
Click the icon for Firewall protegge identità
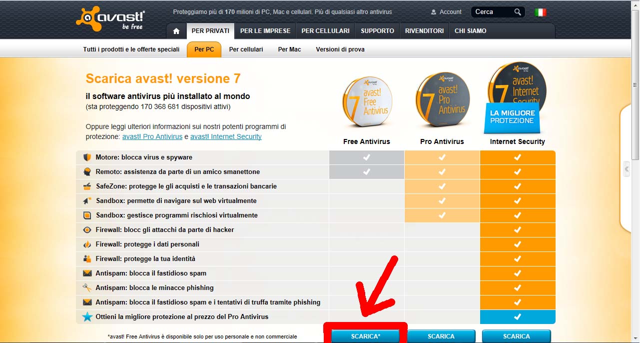pos(87,259)
